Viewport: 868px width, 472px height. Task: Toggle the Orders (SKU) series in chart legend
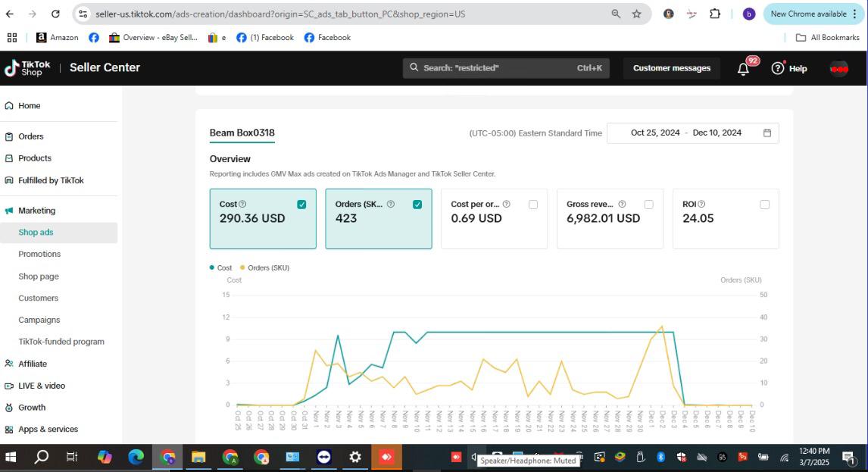click(264, 267)
